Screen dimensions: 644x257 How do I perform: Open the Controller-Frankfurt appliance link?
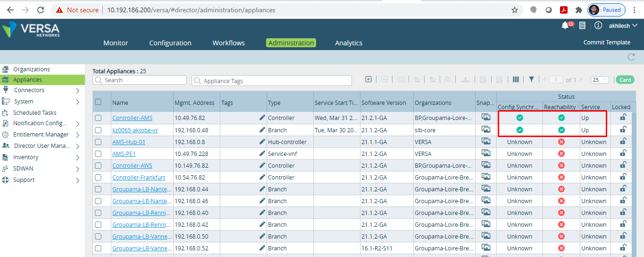click(139, 177)
